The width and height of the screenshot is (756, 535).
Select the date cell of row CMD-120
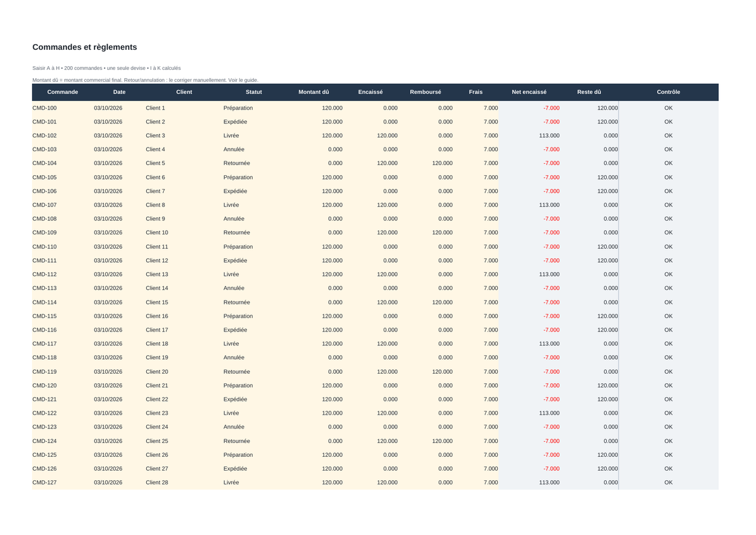point(119,386)
